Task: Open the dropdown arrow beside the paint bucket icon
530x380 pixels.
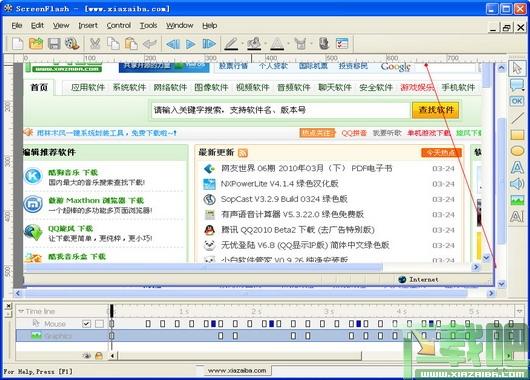Action: click(x=265, y=44)
